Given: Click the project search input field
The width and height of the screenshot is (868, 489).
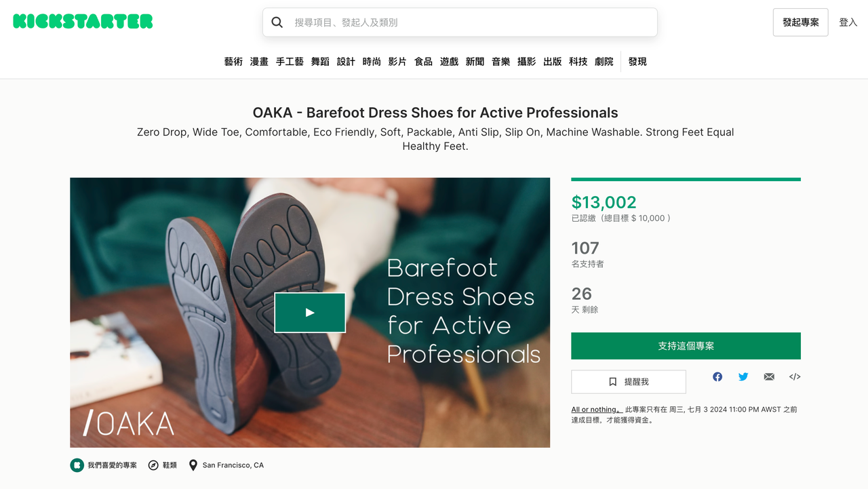Looking at the screenshot, I should [x=468, y=22].
